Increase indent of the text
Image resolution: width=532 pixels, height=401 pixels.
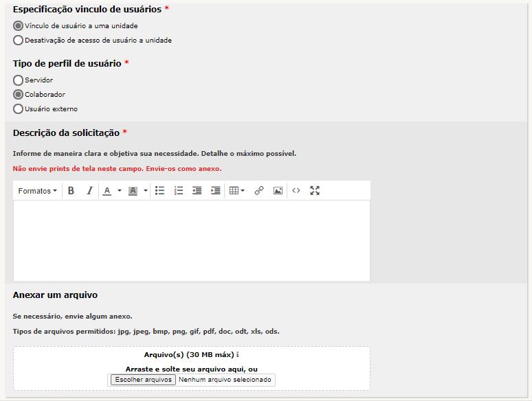pos(216,191)
